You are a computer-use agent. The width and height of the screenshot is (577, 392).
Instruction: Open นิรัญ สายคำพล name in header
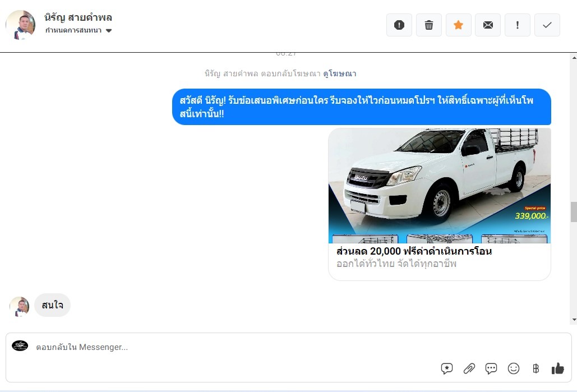point(78,17)
